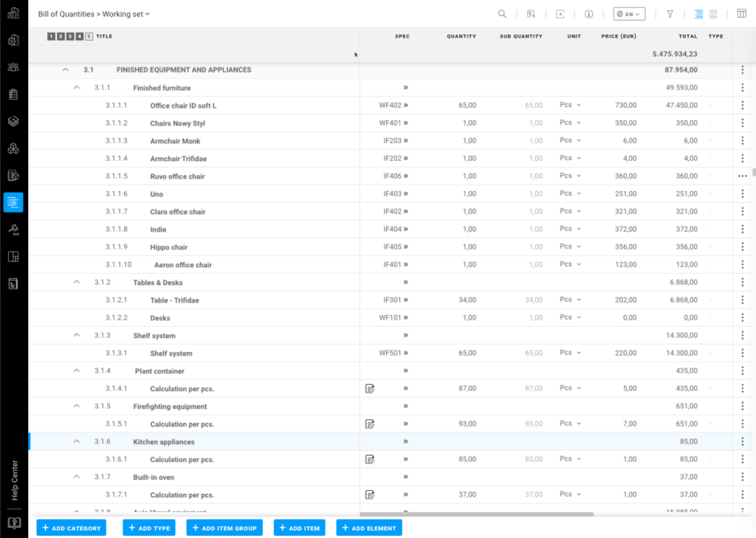The width and height of the screenshot is (756, 538).
Task: Click the horizontal scrollbar below the table
Action: [476, 514]
